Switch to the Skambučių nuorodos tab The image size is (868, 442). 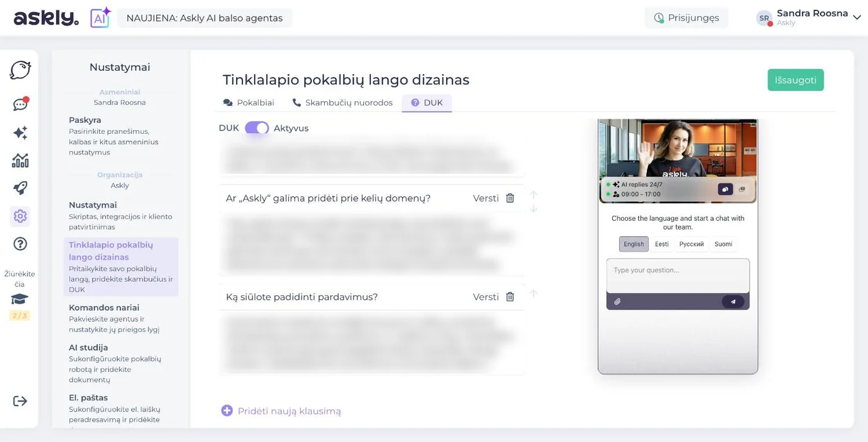point(342,102)
